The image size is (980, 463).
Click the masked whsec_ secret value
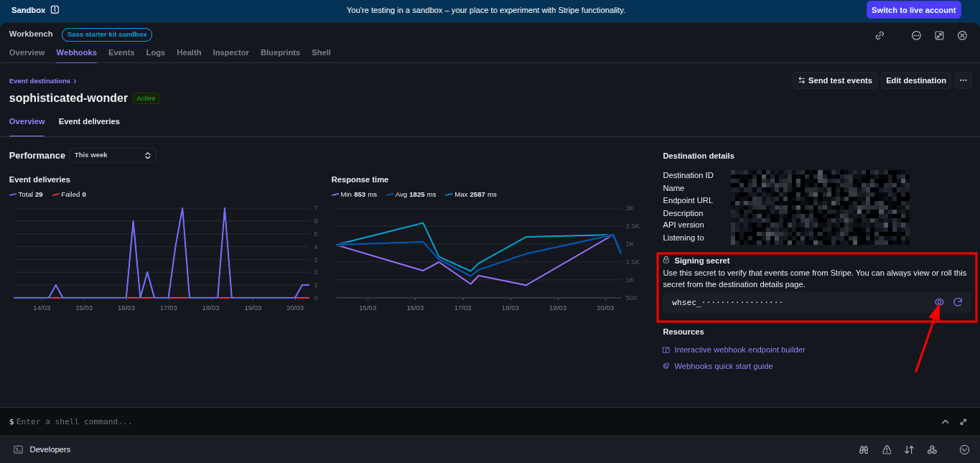pos(727,302)
